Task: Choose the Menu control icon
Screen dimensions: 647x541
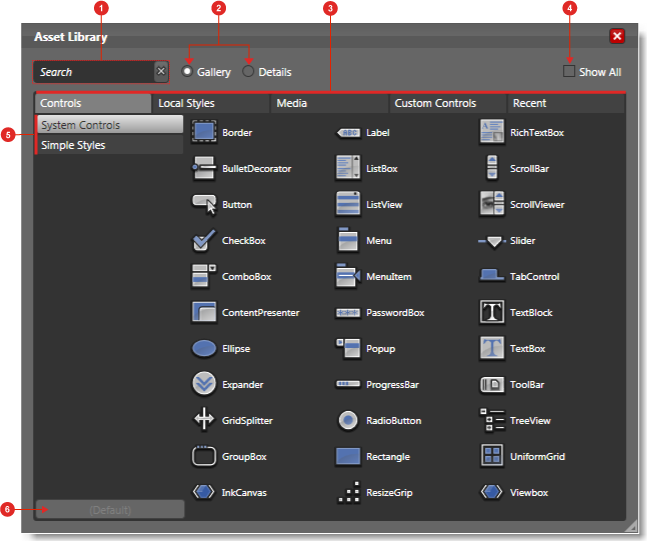Action: click(347, 240)
